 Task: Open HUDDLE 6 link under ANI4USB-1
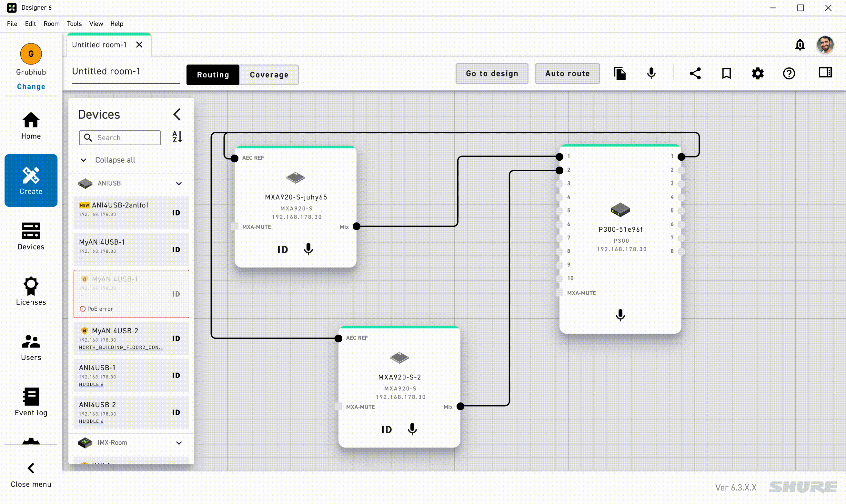click(x=91, y=384)
